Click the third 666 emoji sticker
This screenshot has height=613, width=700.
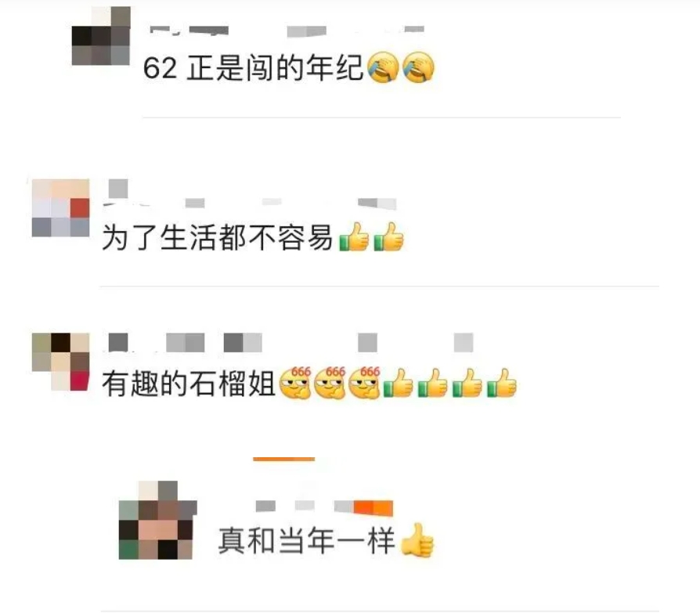[x=365, y=383]
